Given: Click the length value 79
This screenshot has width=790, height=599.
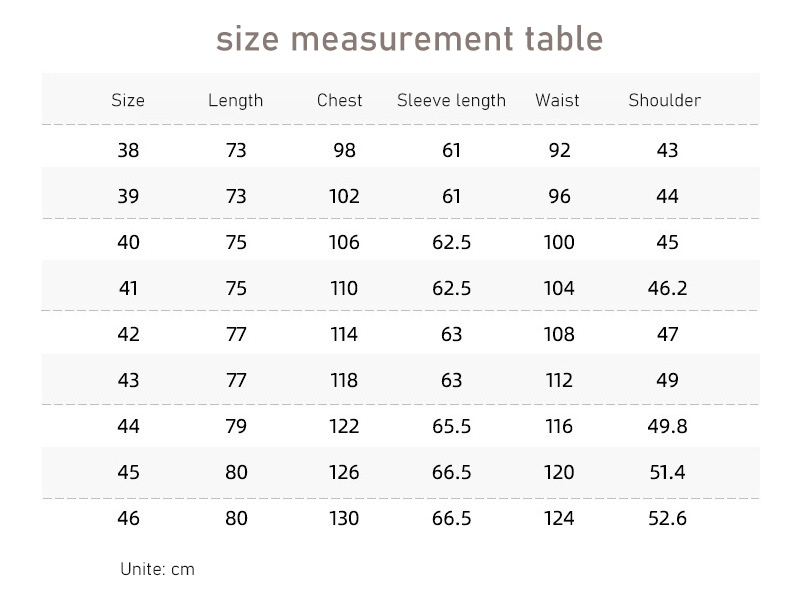Looking at the screenshot, I should click(x=236, y=426).
